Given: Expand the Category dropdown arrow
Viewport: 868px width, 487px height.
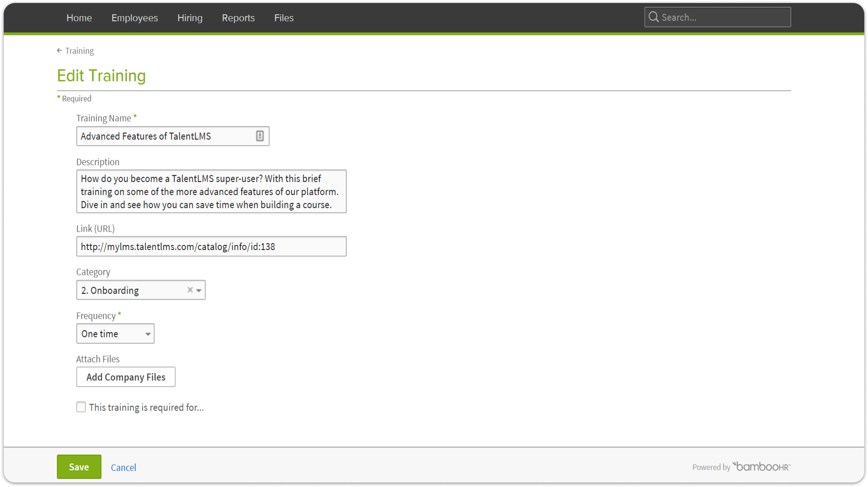Looking at the screenshot, I should tap(199, 290).
